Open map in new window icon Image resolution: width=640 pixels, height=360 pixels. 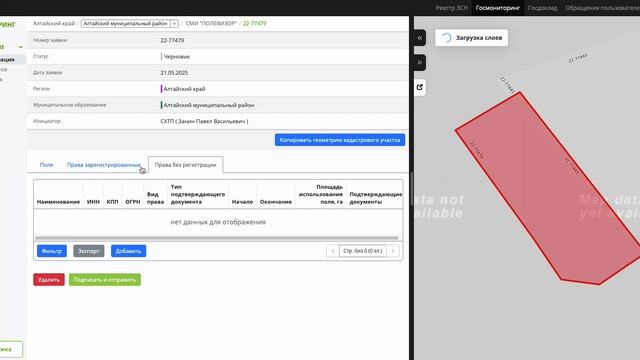pos(420,87)
